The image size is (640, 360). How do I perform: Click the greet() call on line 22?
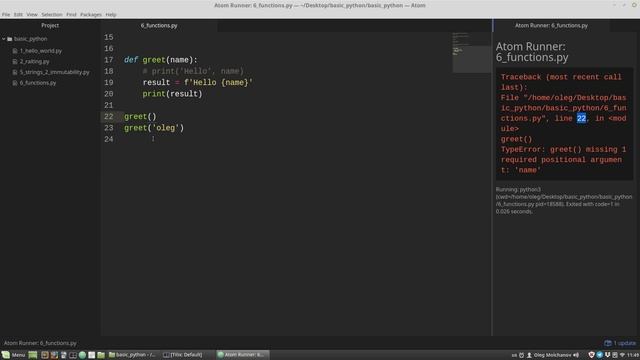point(140,117)
